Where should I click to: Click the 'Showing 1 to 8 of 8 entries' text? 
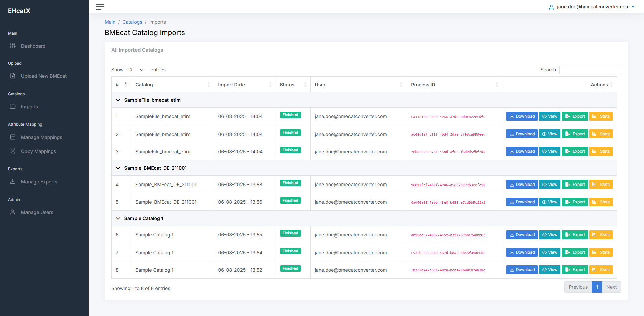click(141, 288)
